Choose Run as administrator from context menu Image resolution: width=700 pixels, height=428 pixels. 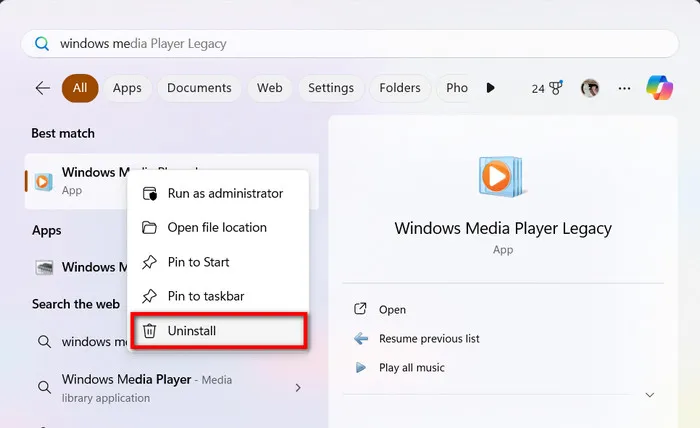coord(219,194)
